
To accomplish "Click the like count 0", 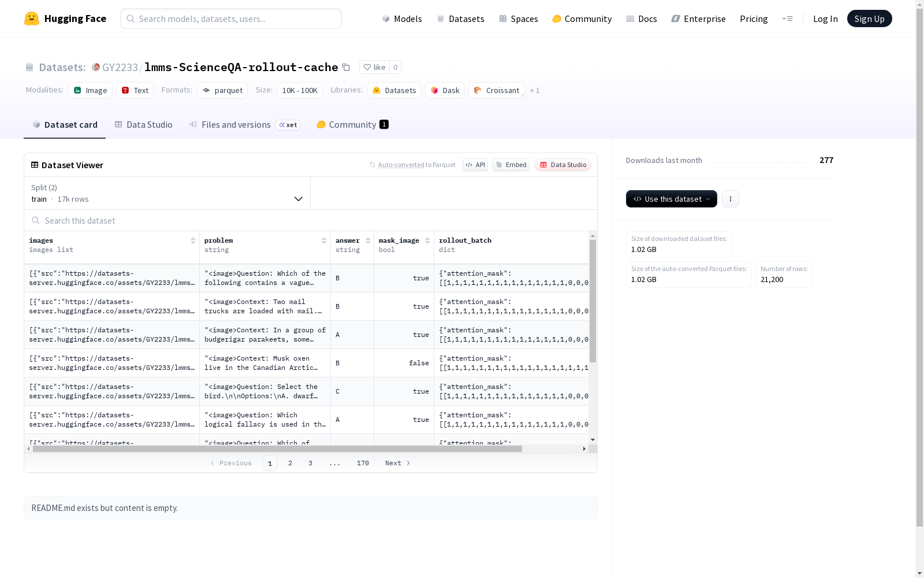I will click(395, 67).
